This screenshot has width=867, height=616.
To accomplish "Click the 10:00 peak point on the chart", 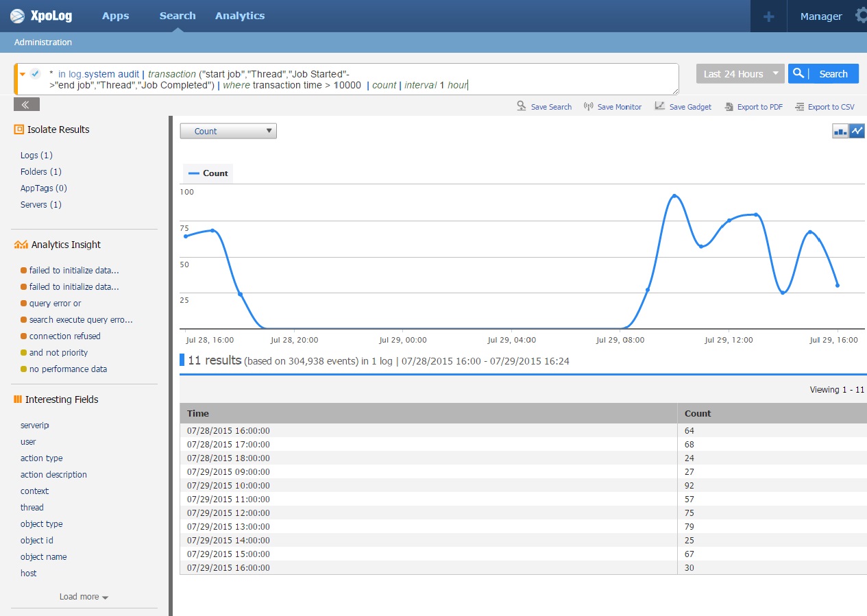I will 674,196.
